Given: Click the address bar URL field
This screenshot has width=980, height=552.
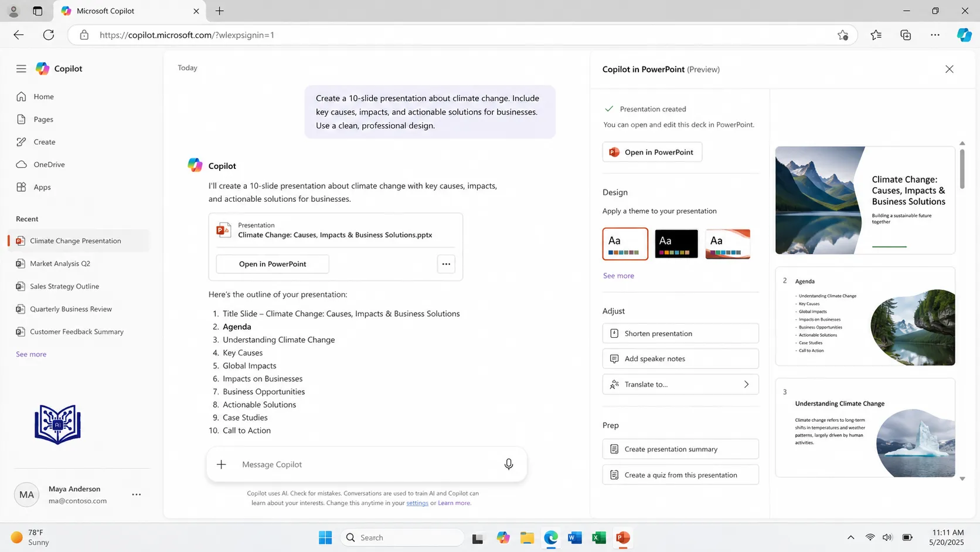Looking at the screenshot, I should tap(463, 35).
